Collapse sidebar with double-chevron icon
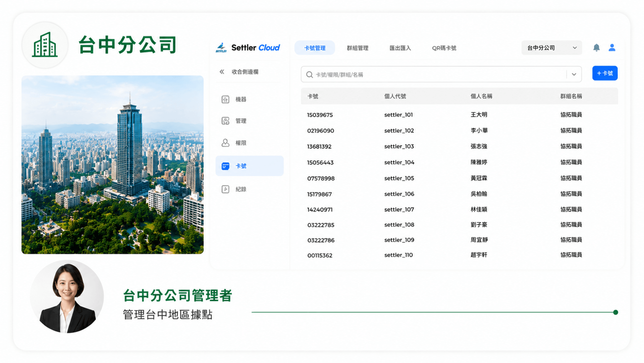This screenshot has width=644, height=363. coord(222,72)
